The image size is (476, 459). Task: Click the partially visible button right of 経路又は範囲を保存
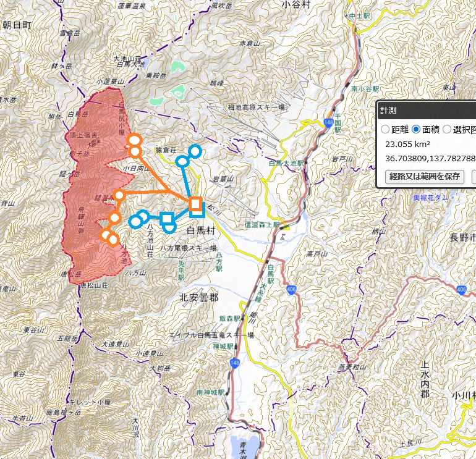pos(474,176)
